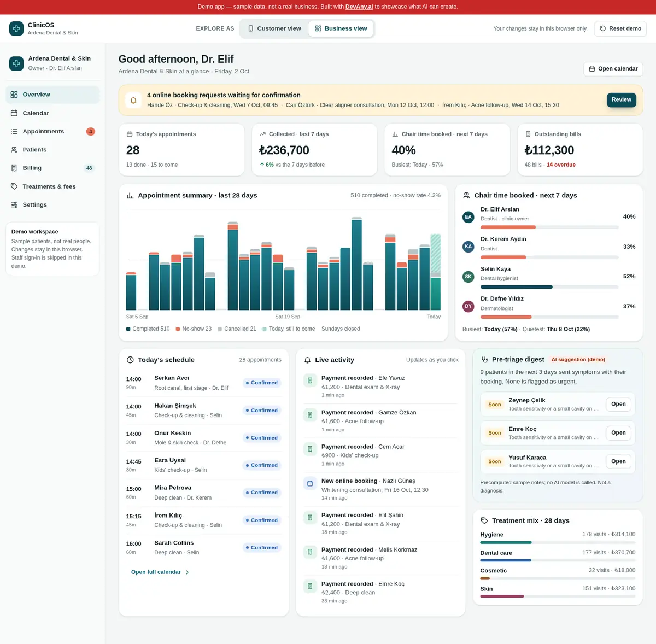Click chevron arrow next to Open full calendar

point(187,572)
